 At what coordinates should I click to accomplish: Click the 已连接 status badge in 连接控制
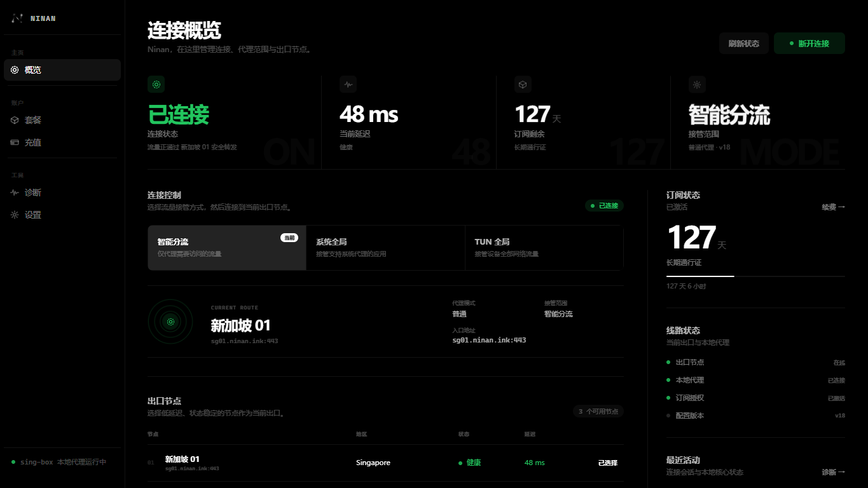tap(604, 206)
